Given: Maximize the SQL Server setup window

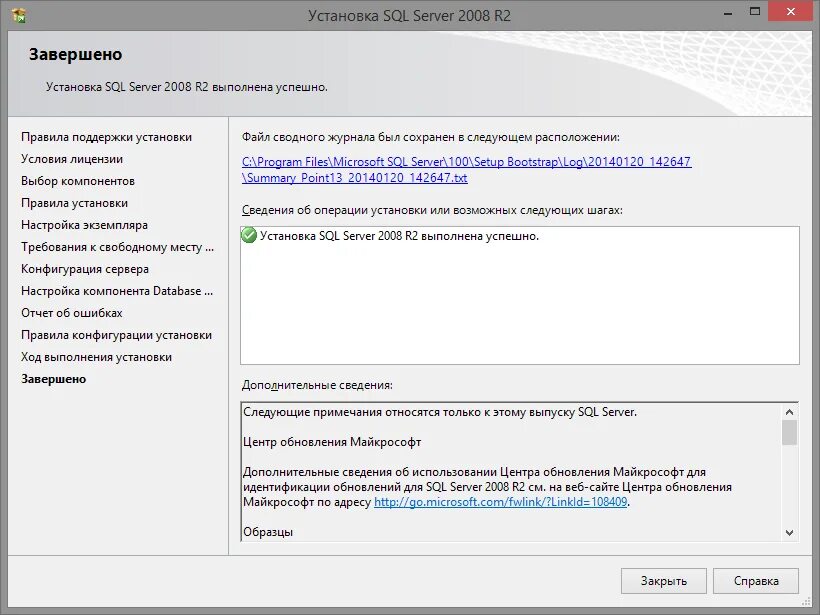Looking at the screenshot, I should (x=755, y=12).
